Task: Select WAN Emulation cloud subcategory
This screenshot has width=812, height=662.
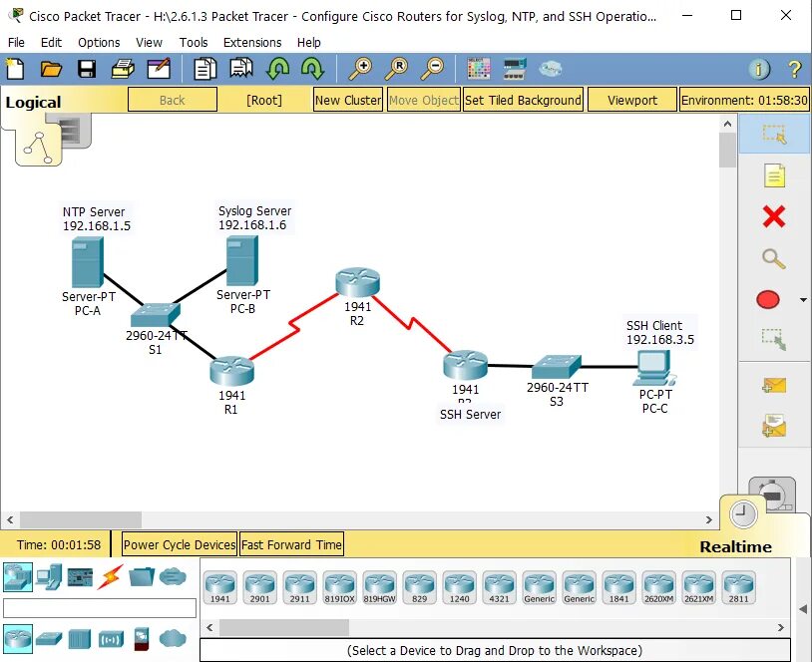Action: click(173, 638)
